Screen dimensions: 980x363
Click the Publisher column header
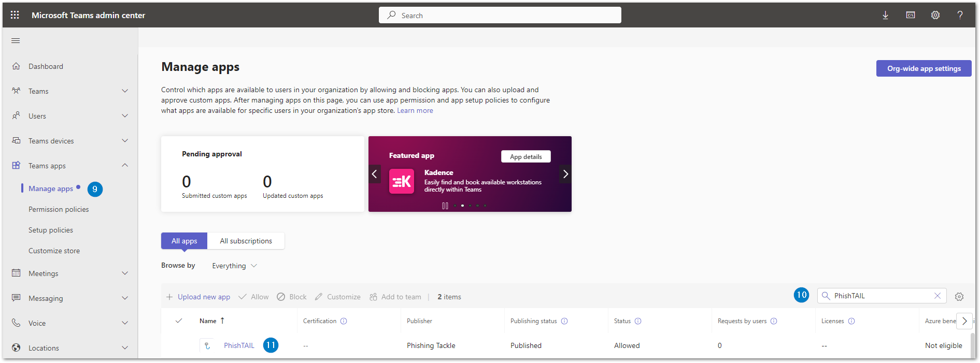419,321
